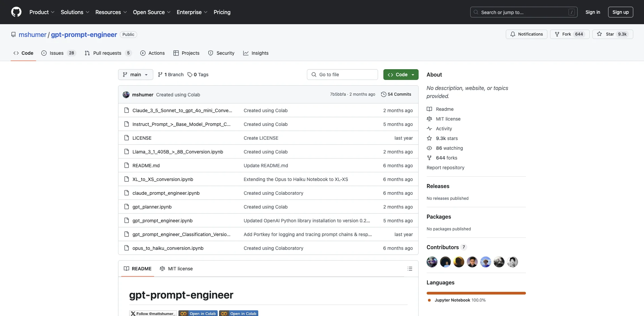Open claude_prompt_engineer.ipynb
Screen dimensions: 644x316
166,193
